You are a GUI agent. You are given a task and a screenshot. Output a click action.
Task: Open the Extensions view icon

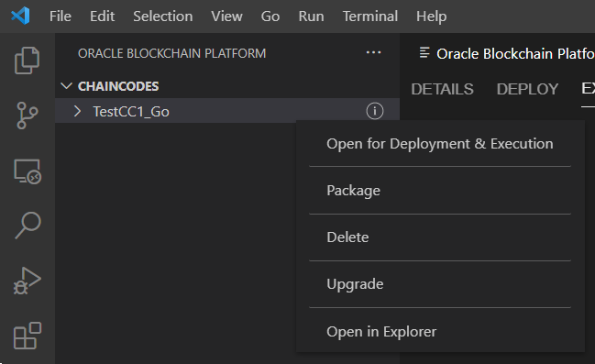tap(28, 336)
